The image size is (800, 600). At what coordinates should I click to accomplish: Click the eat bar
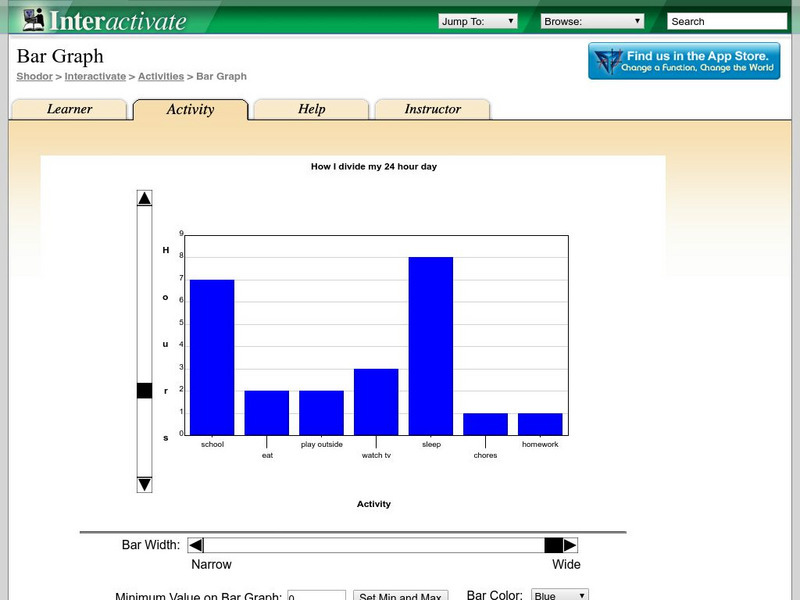pyautogui.click(x=267, y=413)
